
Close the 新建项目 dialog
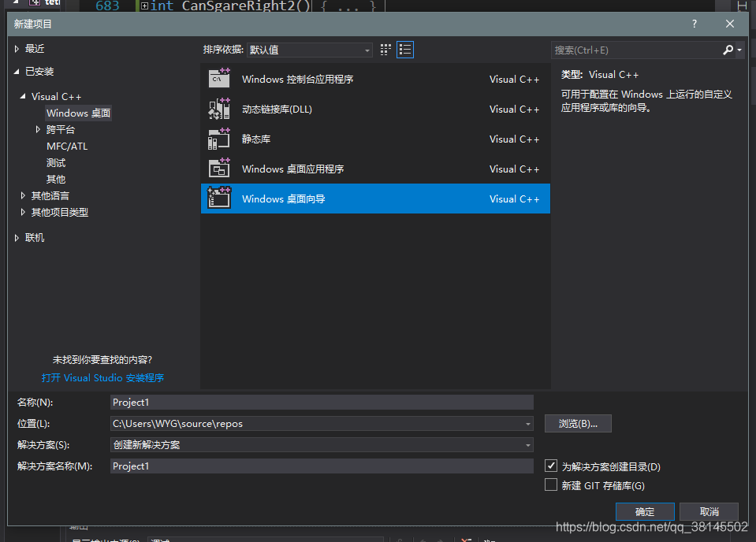730,24
